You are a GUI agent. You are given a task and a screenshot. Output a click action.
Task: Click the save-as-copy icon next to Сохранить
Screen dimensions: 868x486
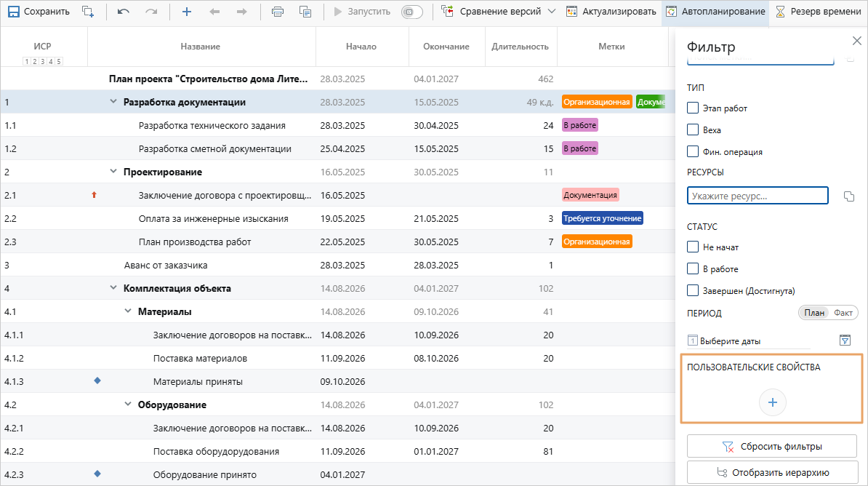coord(87,11)
